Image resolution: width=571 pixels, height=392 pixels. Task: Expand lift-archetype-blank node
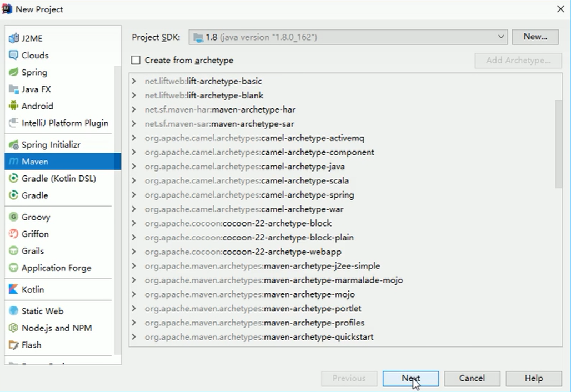(x=134, y=95)
